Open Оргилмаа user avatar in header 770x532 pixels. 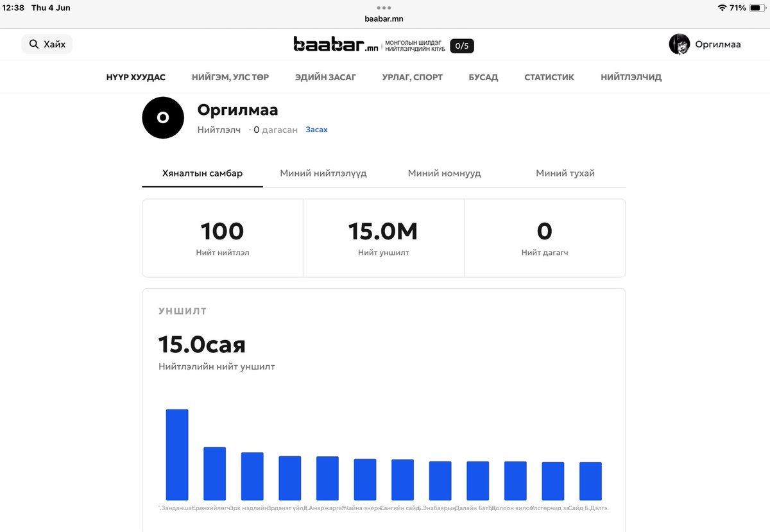680,44
